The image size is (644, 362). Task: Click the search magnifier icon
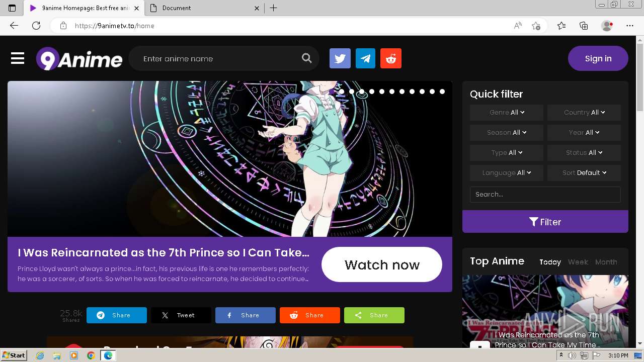307,58
